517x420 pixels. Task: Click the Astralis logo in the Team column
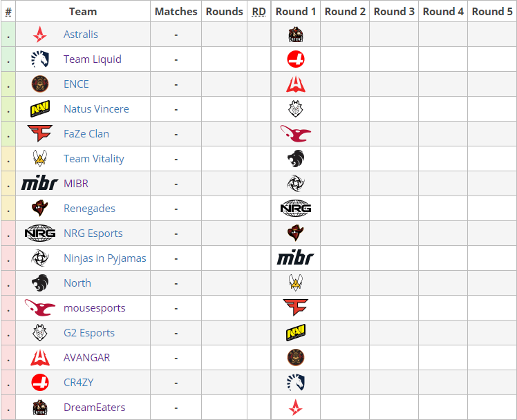[x=40, y=35]
